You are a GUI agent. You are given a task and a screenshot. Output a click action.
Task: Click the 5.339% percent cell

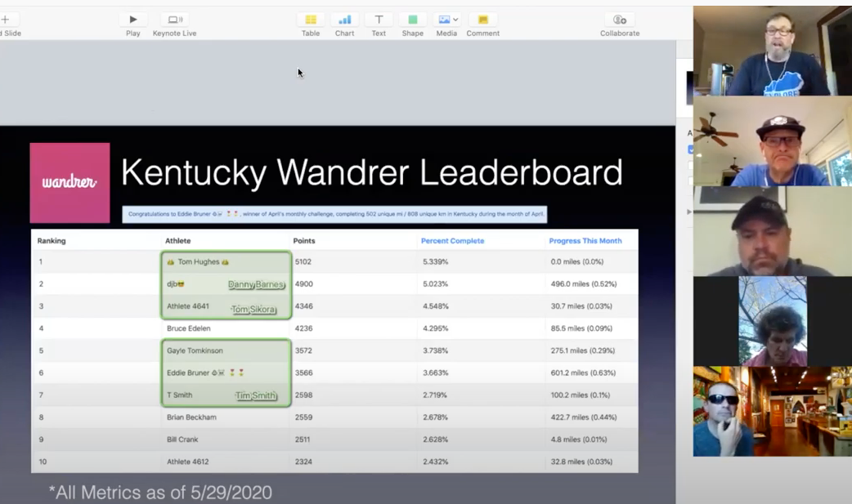(x=435, y=261)
